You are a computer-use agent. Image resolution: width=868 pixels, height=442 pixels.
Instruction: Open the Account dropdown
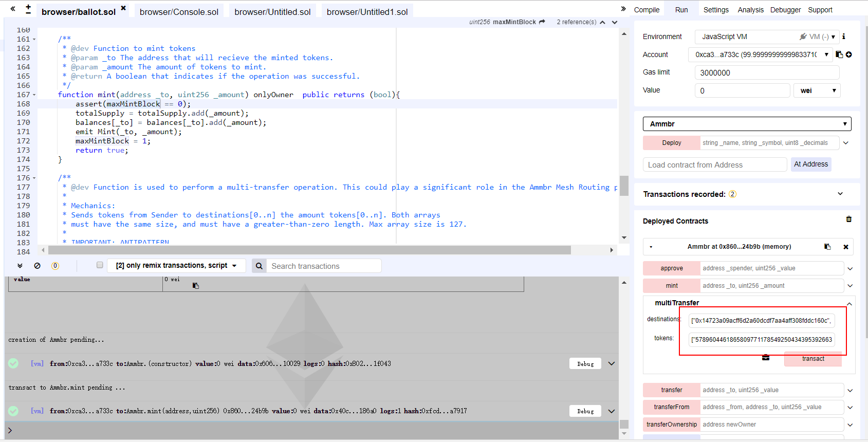760,54
